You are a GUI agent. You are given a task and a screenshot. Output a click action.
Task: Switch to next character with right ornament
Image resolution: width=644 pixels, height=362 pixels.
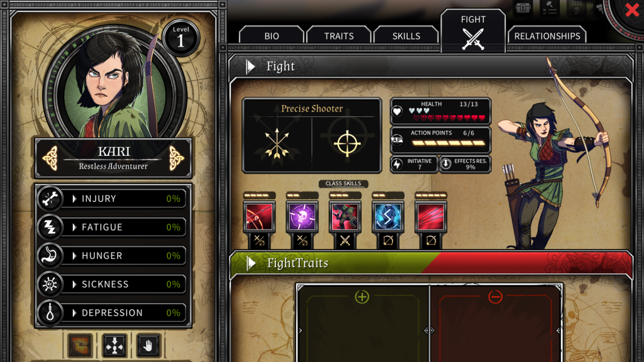tap(177, 158)
